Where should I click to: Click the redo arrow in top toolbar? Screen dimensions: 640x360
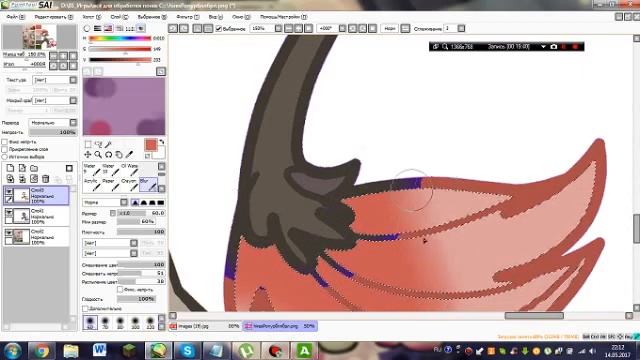point(184,28)
